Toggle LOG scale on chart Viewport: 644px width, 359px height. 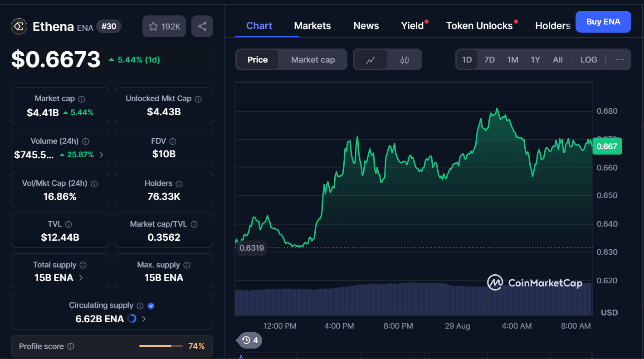coord(589,59)
